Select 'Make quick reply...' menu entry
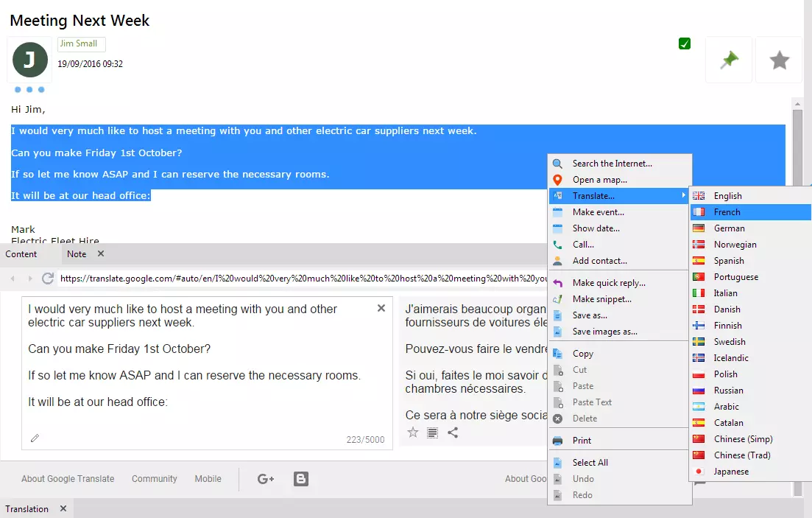 point(608,283)
